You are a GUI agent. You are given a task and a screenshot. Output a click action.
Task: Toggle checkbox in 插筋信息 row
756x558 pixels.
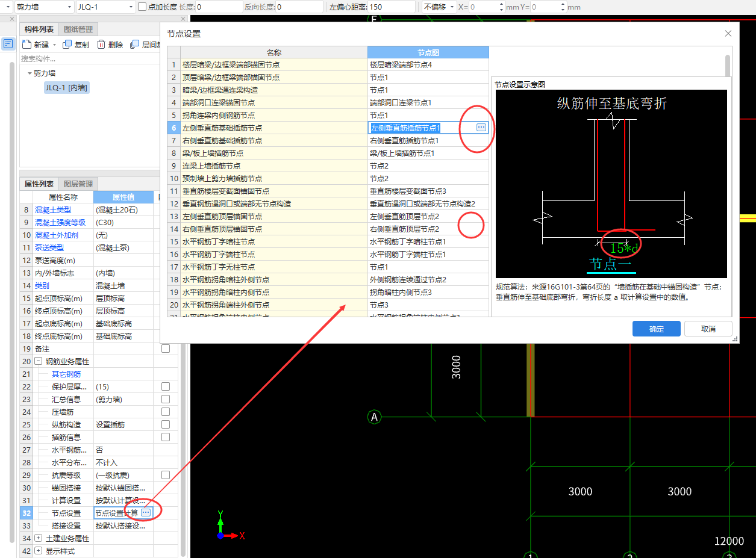pos(166,437)
